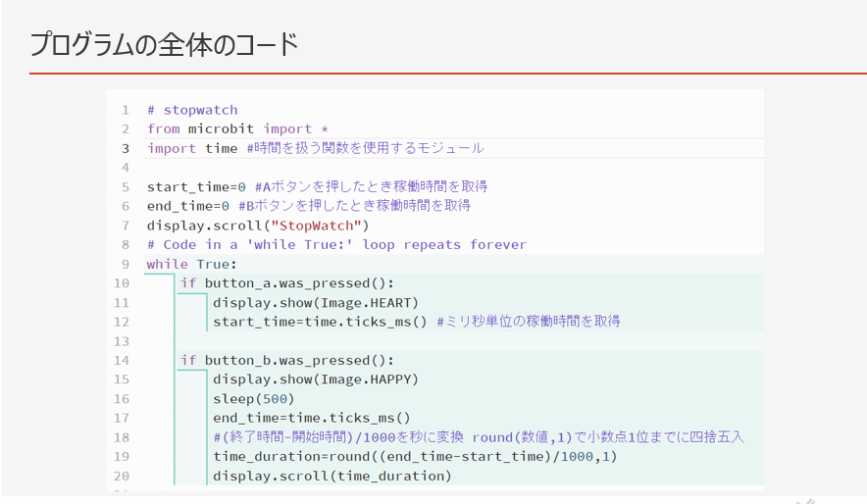867x504 pixels.
Task: Click the 'sleep(500)' line
Action: pos(254,399)
